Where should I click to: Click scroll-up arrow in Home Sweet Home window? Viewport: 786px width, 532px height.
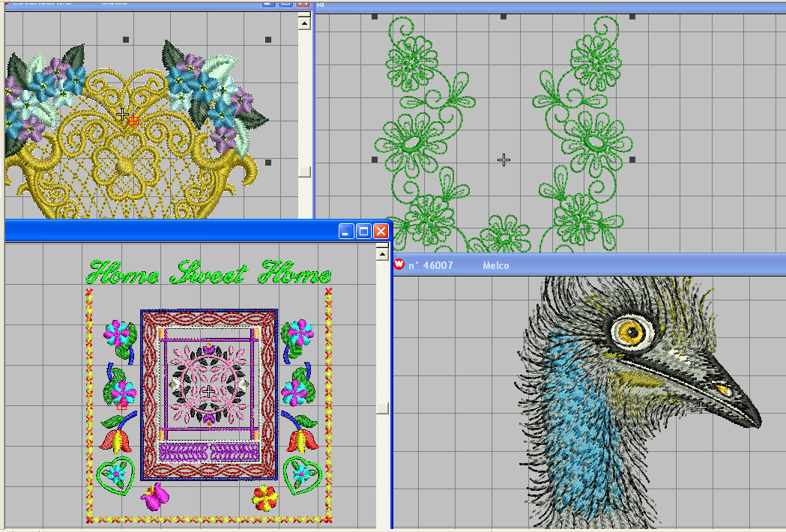coord(382,253)
